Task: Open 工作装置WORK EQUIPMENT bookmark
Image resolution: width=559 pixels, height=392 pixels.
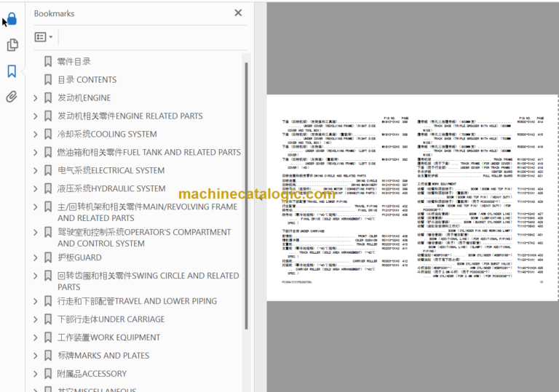Action: coord(108,337)
